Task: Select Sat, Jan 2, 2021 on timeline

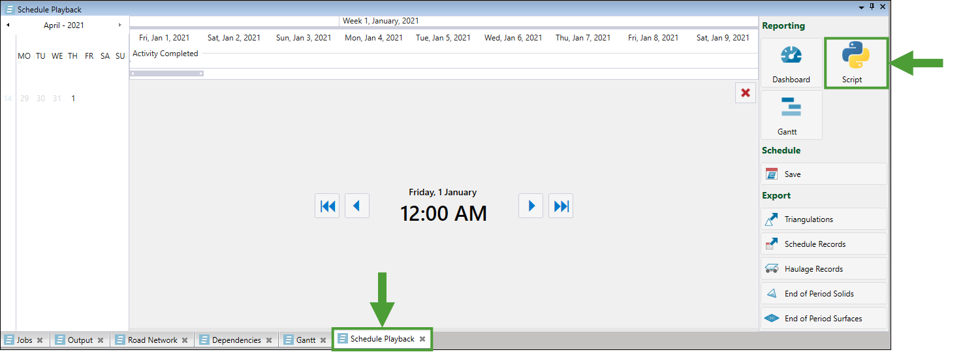Action: coord(234,38)
